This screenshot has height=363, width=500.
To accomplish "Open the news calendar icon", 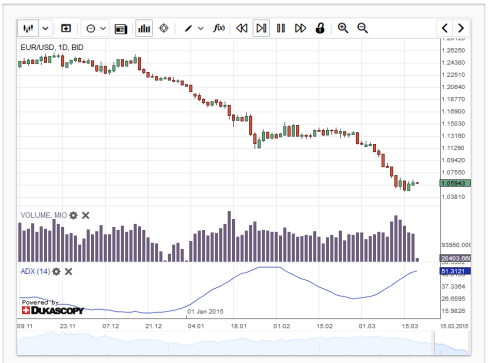I will (x=121, y=29).
